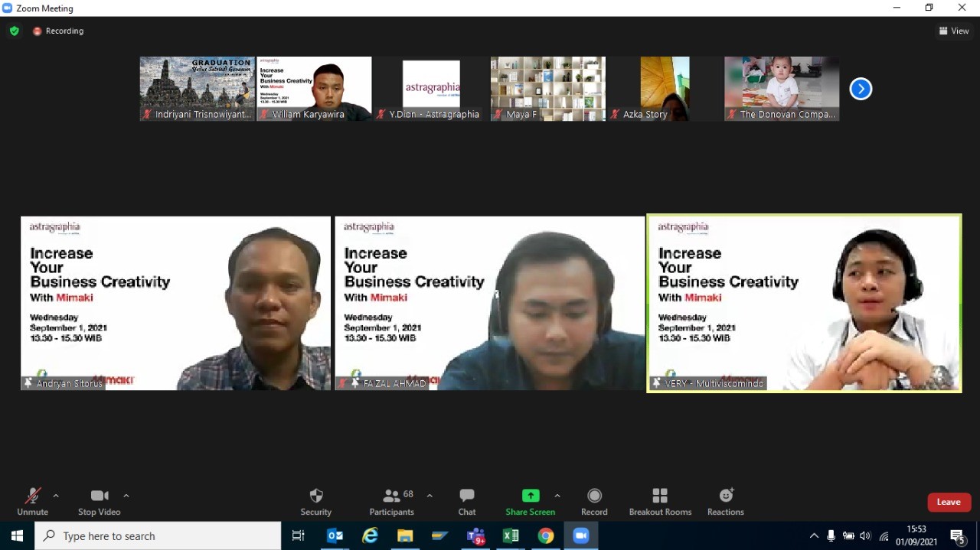Start Share Screen
The image size is (980, 550).
pos(531,502)
